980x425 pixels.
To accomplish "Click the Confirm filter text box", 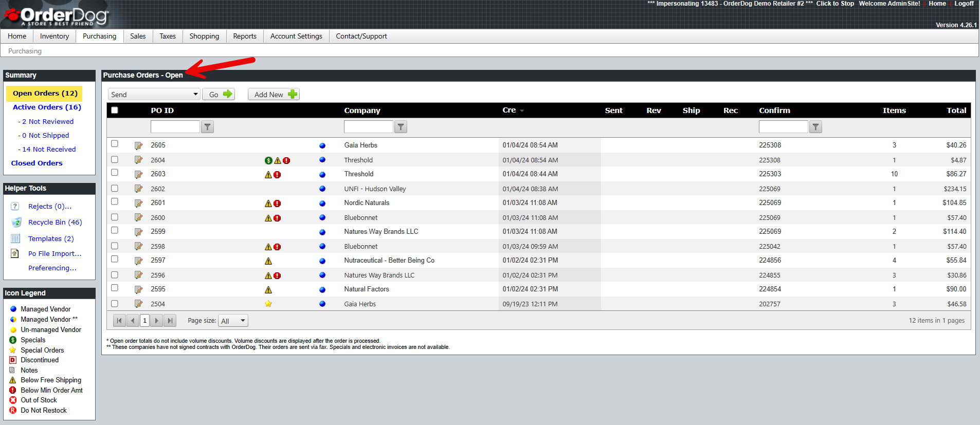I will click(783, 127).
